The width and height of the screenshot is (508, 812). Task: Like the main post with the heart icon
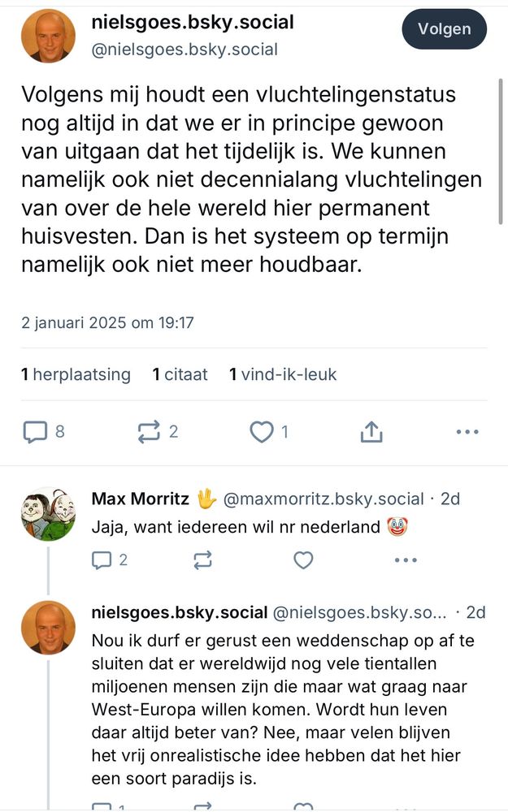tap(261, 432)
